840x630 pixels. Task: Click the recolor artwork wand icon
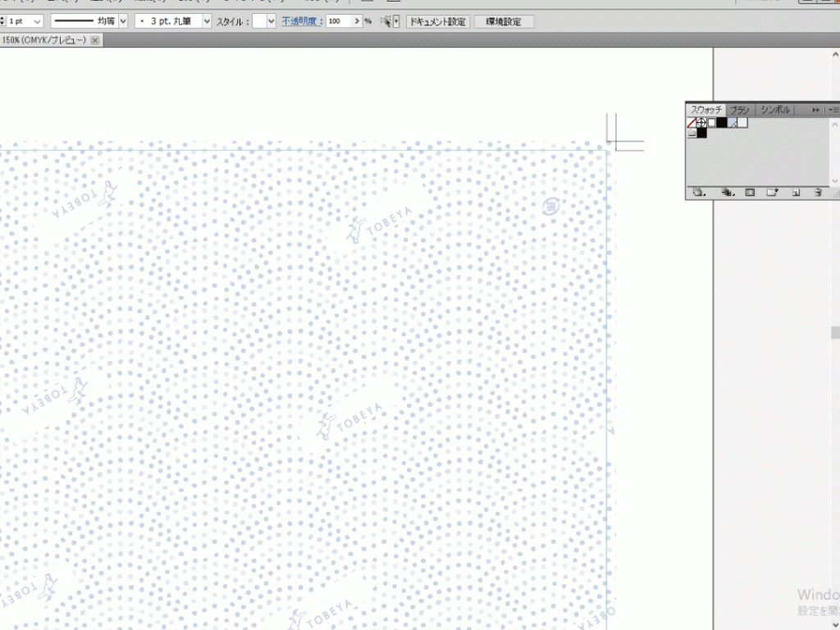point(386,21)
